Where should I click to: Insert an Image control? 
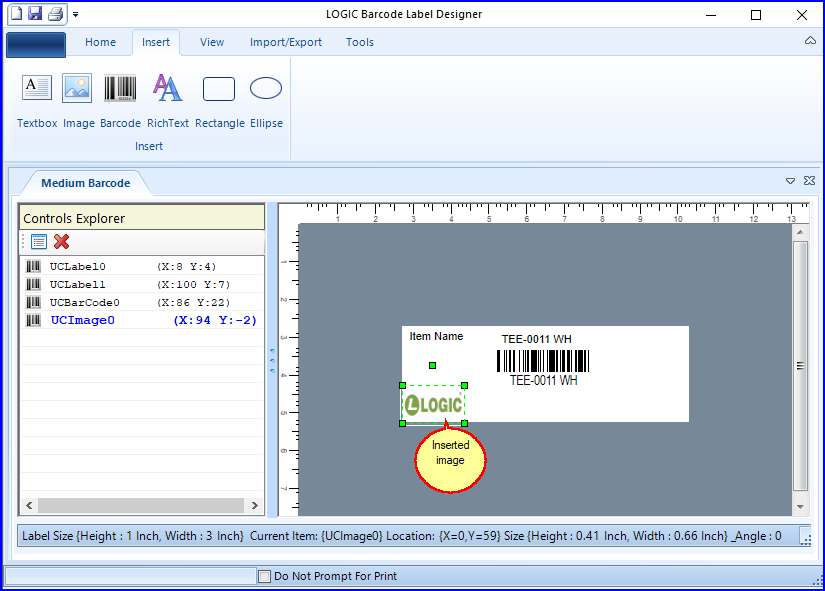click(x=78, y=101)
